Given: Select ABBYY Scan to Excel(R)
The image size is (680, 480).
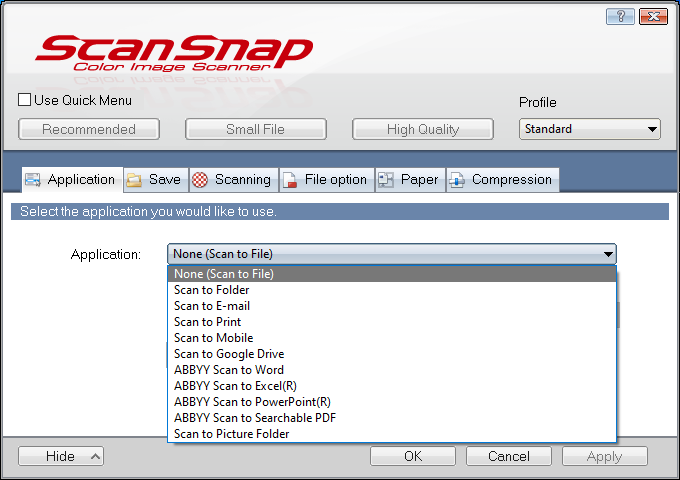Looking at the screenshot, I should click(x=392, y=386).
